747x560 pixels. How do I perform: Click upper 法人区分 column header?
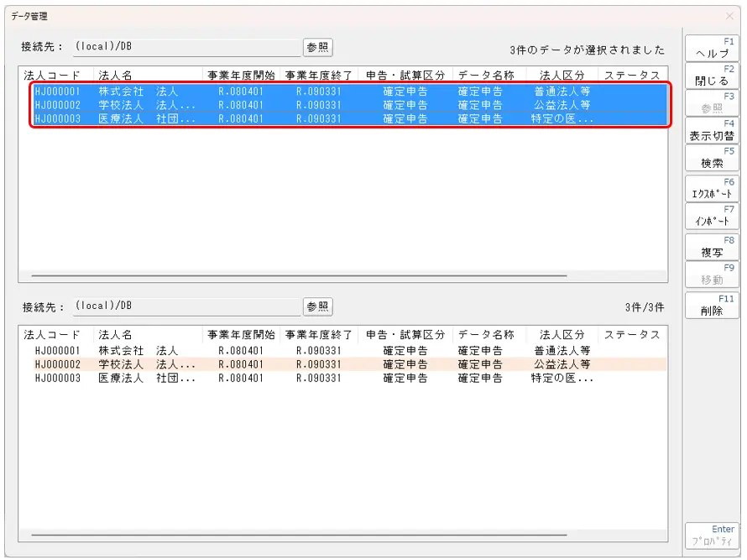coord(562,76)
